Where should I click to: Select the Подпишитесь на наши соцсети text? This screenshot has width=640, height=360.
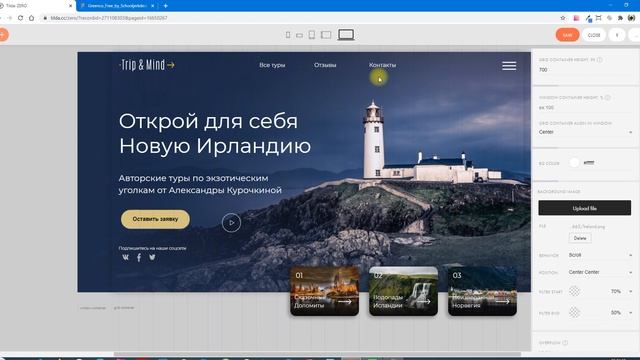coord(152,248)
